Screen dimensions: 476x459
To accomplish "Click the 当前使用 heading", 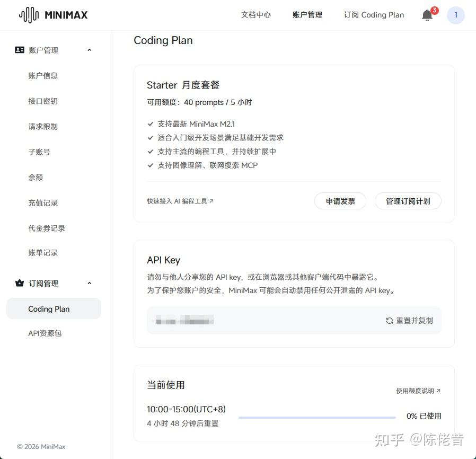I will [x=165, y=385].
